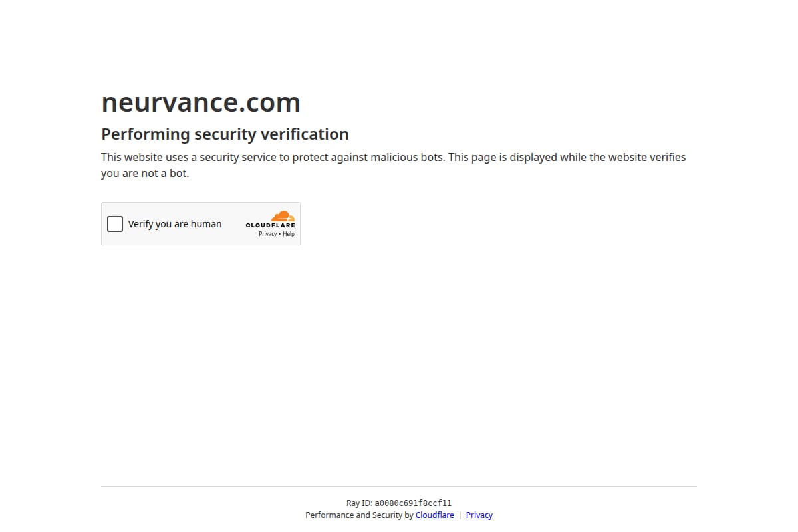Screen dimensions: 798x532
Task: Open the widget's Help link
Action: 289,234
